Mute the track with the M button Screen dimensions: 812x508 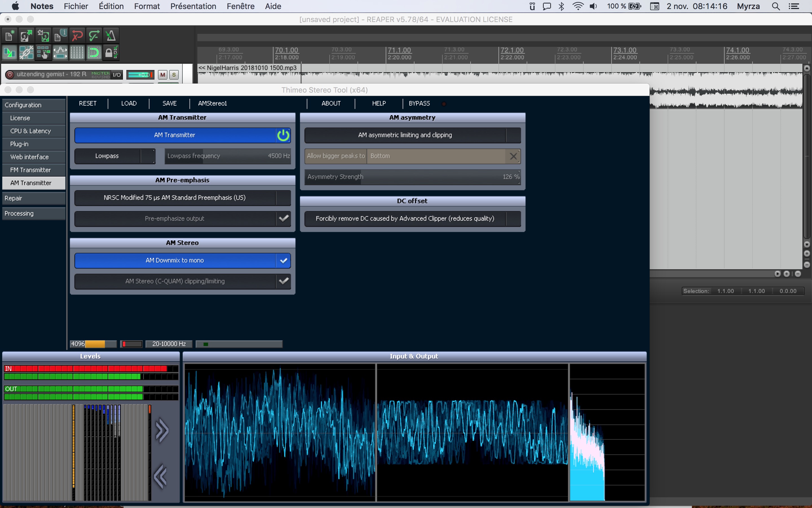pyautogui.click(x=163, y=75)
